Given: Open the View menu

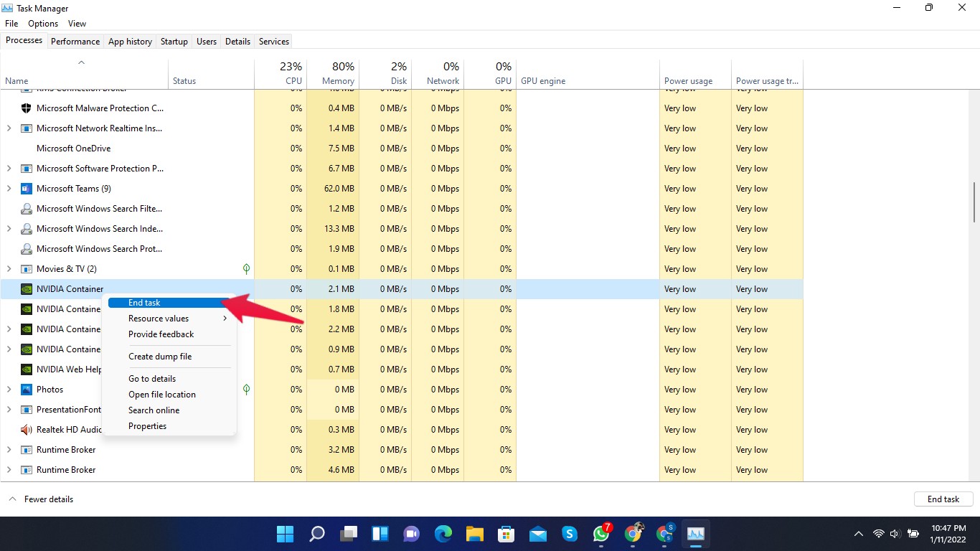Looking at the screenshot, I should pos(77,24).
